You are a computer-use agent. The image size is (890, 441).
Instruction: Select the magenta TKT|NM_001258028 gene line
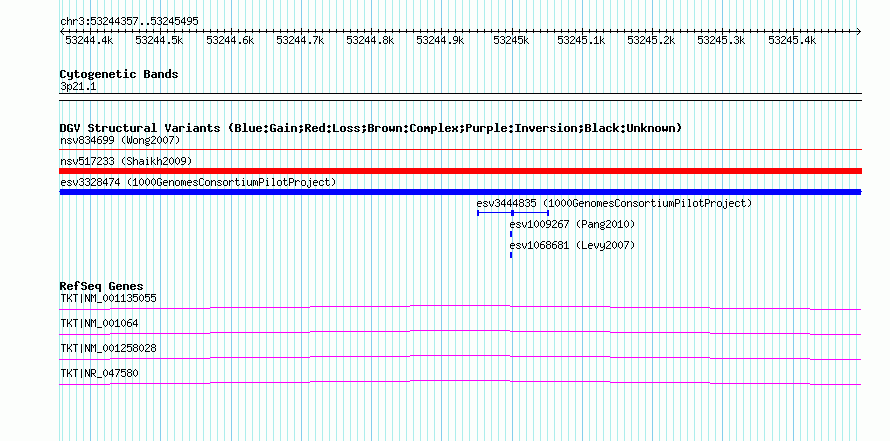(x=460, y=358)
